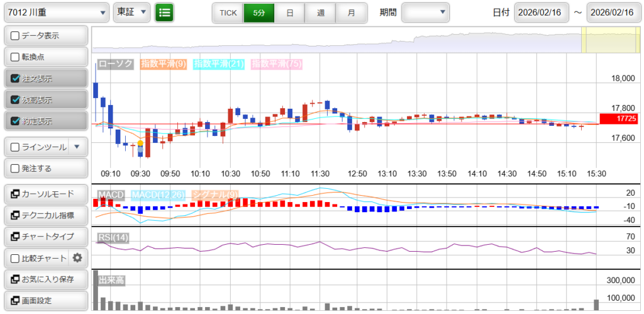Enable the データ表示 checkbox
The height and width of the screenshot is (314, 644).
tap(16, 36)
